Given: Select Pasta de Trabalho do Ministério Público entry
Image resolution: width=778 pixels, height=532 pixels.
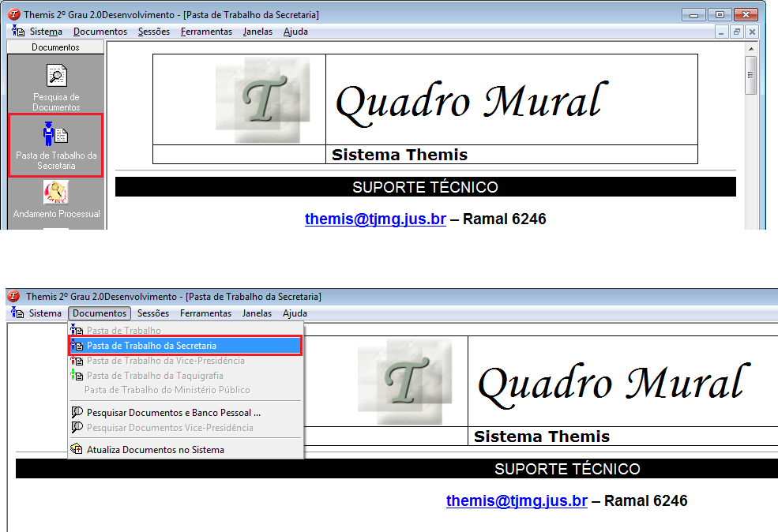Looking at the screenshot, I should (x=185, y=390).
